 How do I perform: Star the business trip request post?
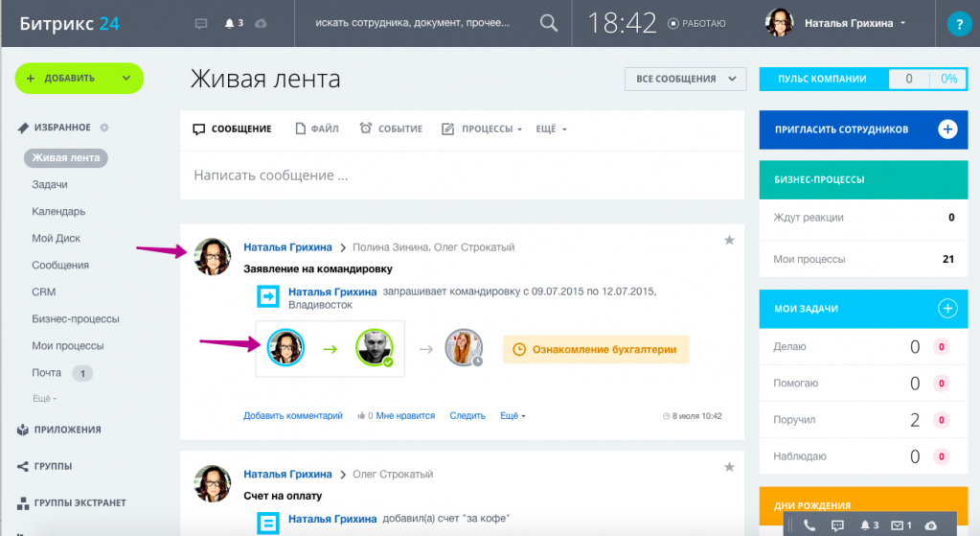729,240
